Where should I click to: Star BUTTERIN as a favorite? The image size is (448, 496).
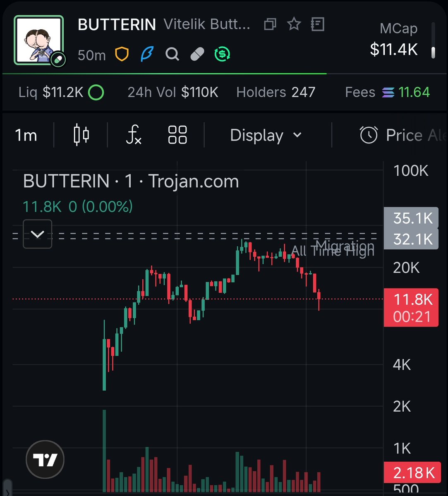(294, 24)
